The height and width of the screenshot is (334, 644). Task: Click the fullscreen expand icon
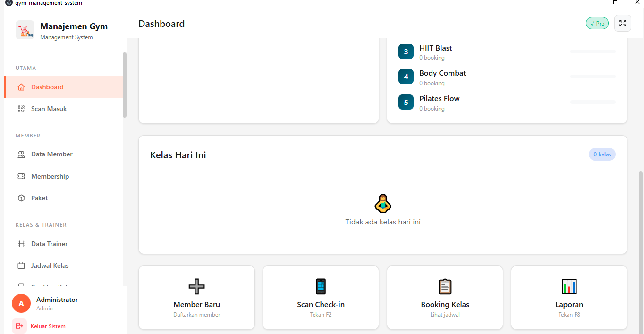tap(622, 23)
